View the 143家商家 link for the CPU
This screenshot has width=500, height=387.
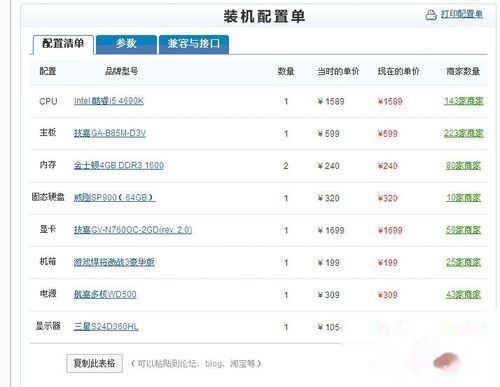pyautogui.click(x=464, y=101)
